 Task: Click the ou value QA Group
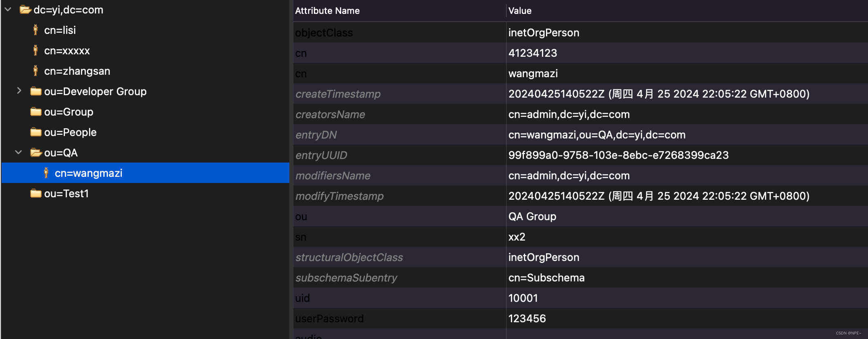(x=532, y=216)
